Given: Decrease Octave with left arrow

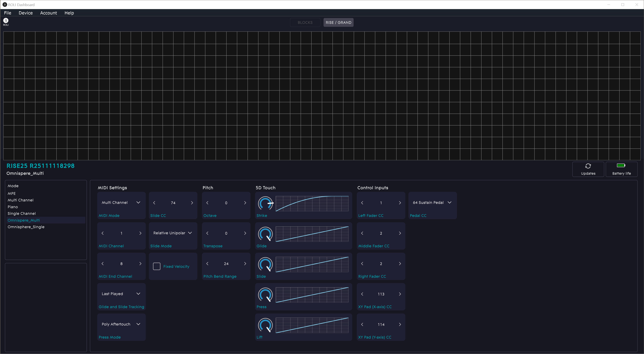Looking at the screenshot, I should point(207,203).
